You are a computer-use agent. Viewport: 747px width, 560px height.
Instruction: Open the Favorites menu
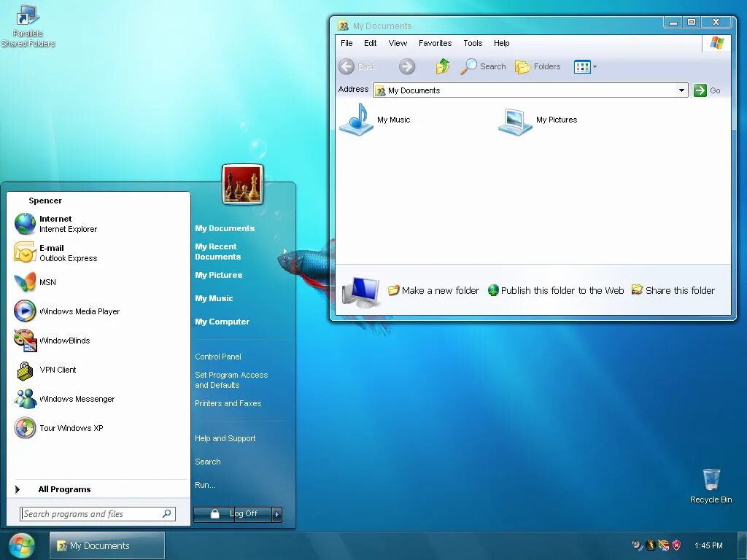click(435, 43)
